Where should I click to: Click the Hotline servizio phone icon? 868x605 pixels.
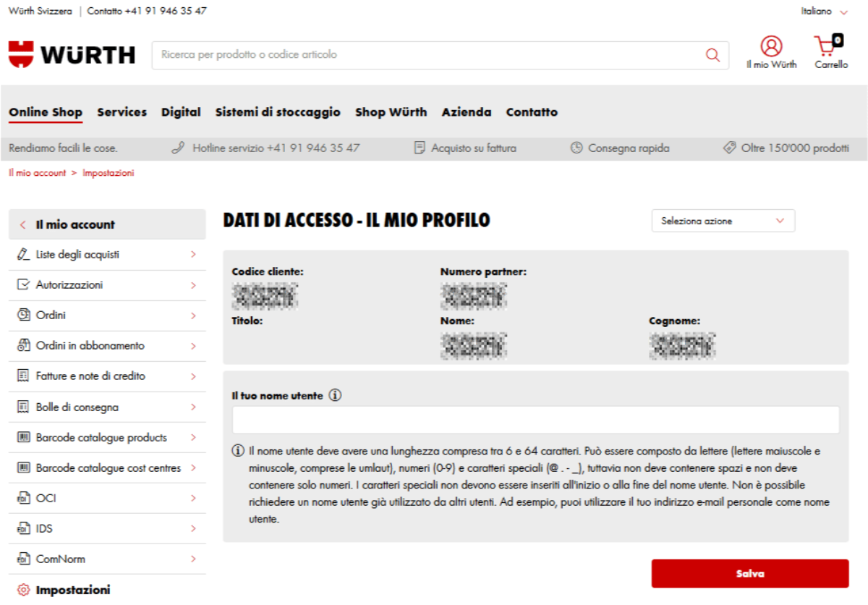(178, 148)
